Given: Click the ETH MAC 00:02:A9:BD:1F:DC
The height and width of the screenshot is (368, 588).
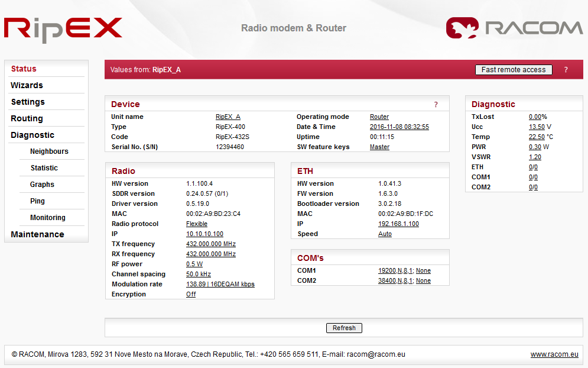Looking at the screenshot, I should [406, 214].
